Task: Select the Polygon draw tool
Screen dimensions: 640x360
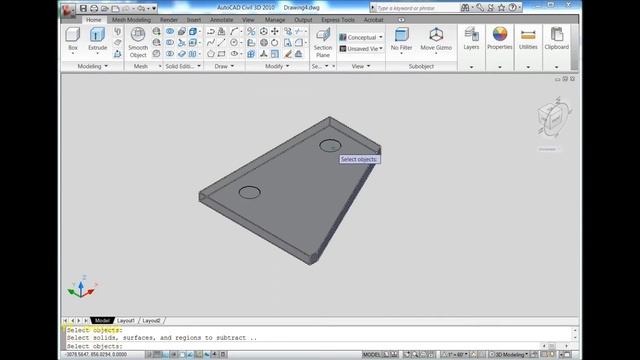Action: click(x=211, y=53)
